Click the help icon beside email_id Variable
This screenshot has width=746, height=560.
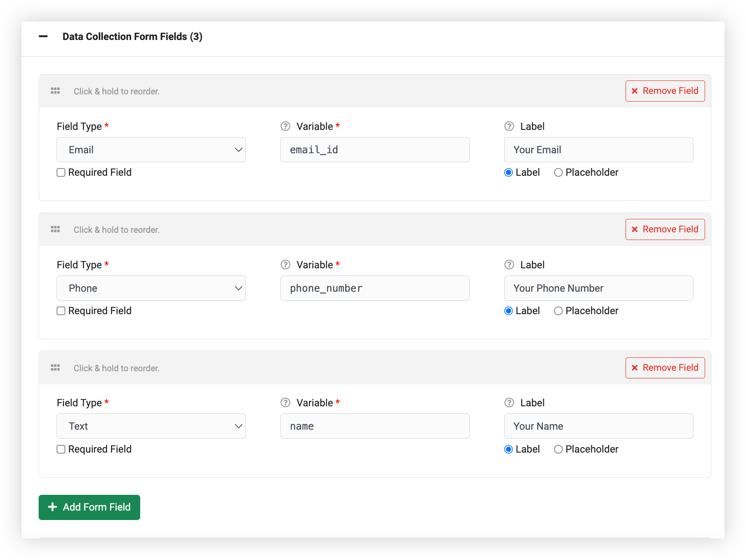[285, 126]
